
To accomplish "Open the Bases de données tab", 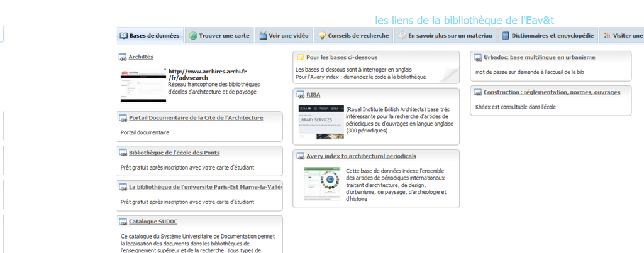I will tap(150, 36).
